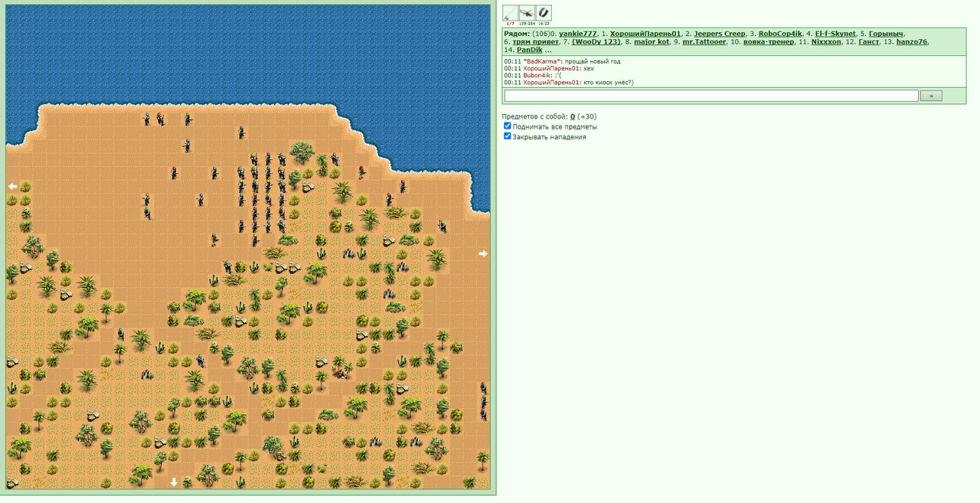Screen dimensions: 980x503
Task: Click the chat message 'прощай новый год'
Action: tap(593, 61)
